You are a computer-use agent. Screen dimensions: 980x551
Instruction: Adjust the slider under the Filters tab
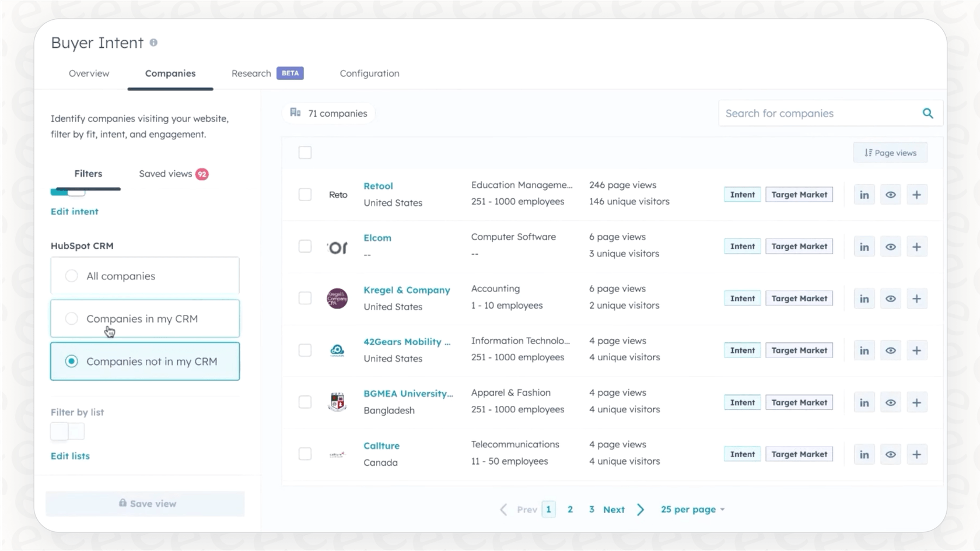pos(76,191)
